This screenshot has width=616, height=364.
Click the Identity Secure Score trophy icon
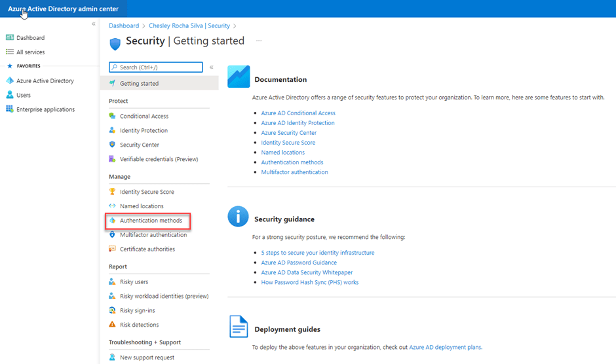click(x=112, y=192)
